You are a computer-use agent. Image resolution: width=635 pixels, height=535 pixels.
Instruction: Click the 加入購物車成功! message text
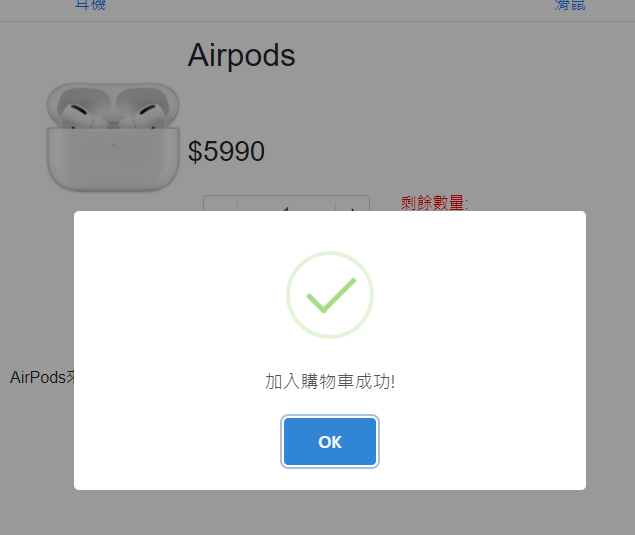(330, 382)
